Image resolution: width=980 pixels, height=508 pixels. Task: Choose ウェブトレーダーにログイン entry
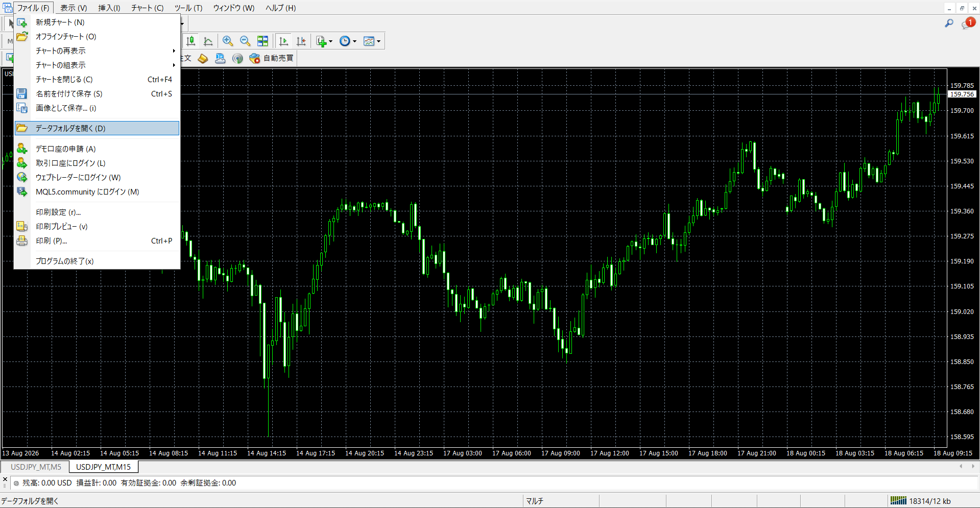pyautogui.click(x=97, y=178)
